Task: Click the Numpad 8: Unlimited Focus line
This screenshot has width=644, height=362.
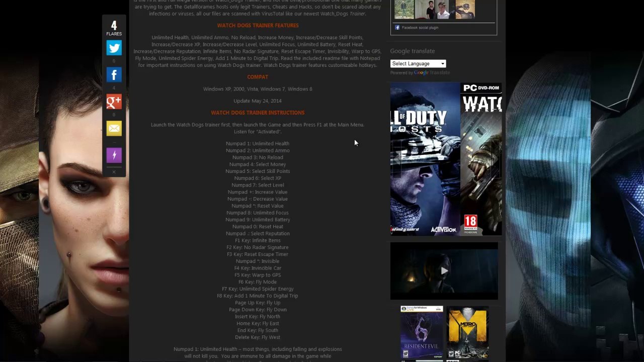Action: pyautogui.click(x=258, y=213)
